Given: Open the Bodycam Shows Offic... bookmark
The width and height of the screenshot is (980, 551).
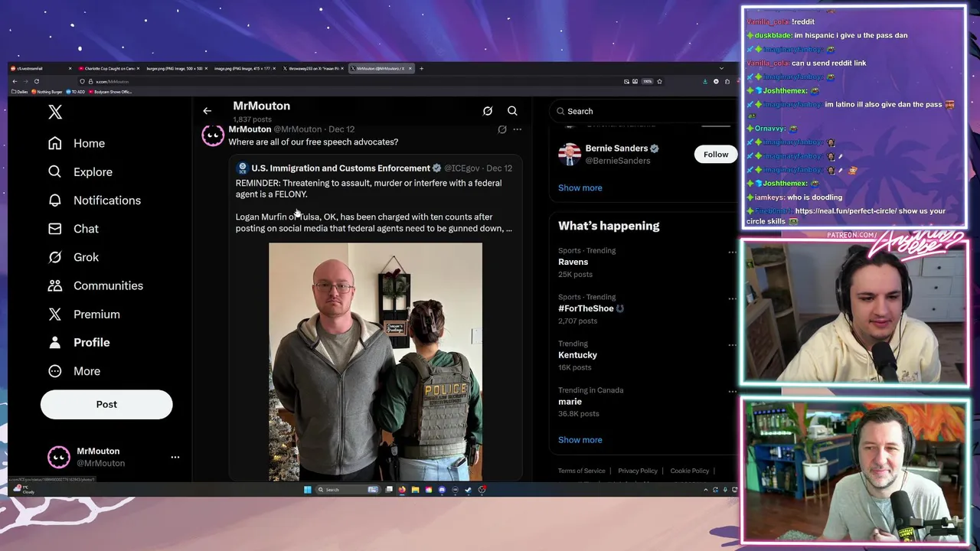Looking at the screenshot, I should point(110,92).
